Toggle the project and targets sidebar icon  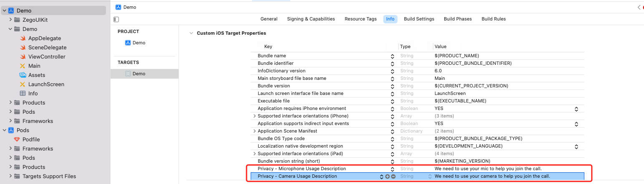116,19
